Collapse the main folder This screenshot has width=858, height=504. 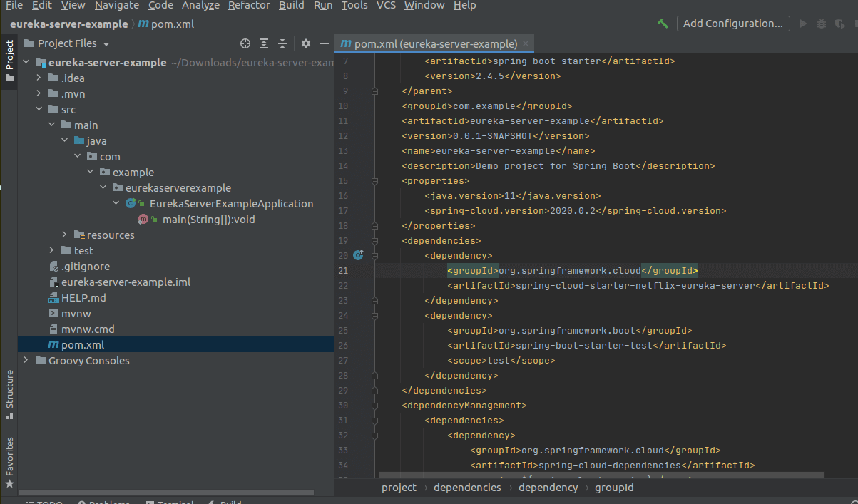[x=53, y=125]
